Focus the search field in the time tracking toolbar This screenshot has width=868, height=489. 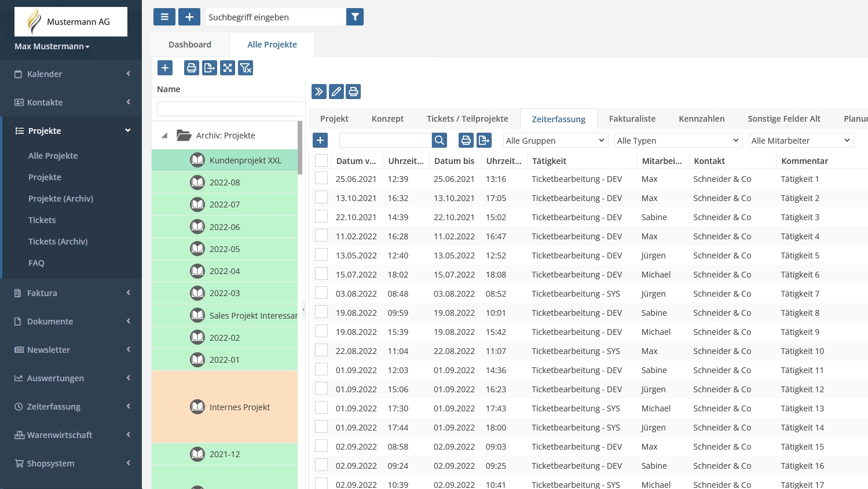(386, 140)
